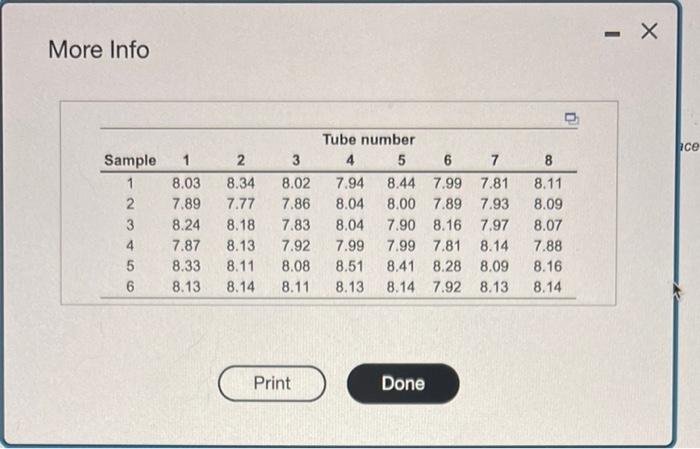Screen dimensions: 700x449
Task: Click value 7.94 in sample 1 row
Action: point(350,183)
